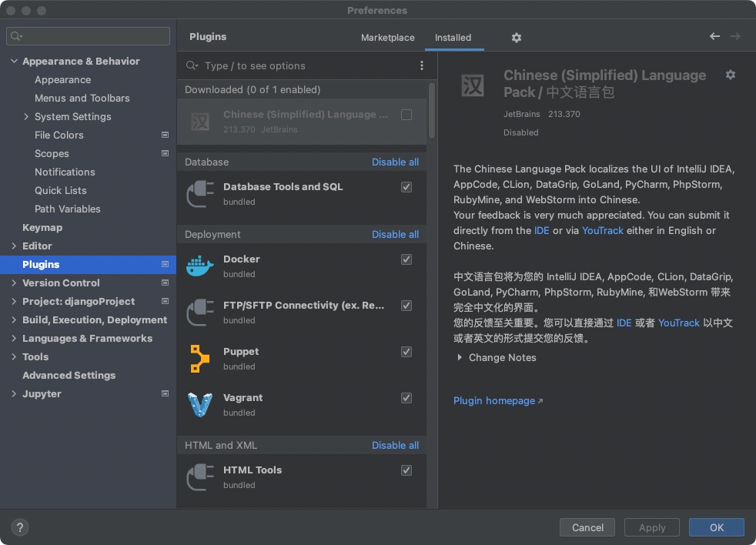Screen dimensions: 756x545
Task: Click Disable all for HTML and XML
Action: (395, 445)
